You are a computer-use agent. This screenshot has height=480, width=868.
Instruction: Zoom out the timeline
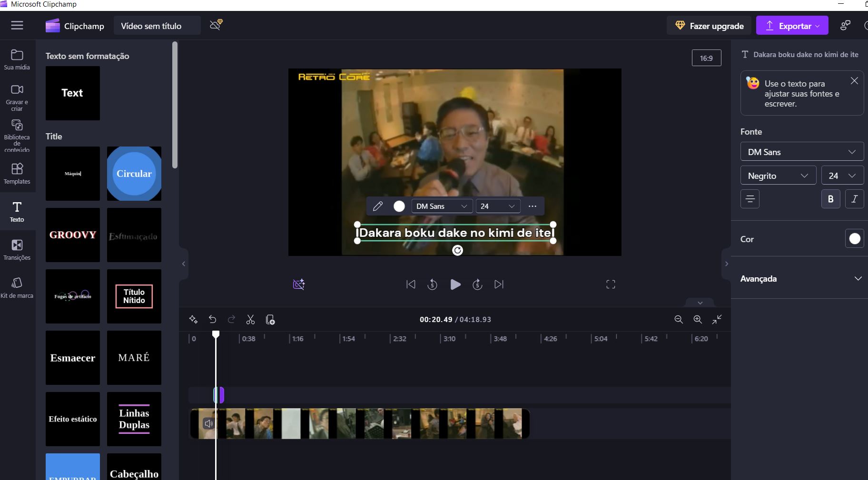(x=679, y=320)
